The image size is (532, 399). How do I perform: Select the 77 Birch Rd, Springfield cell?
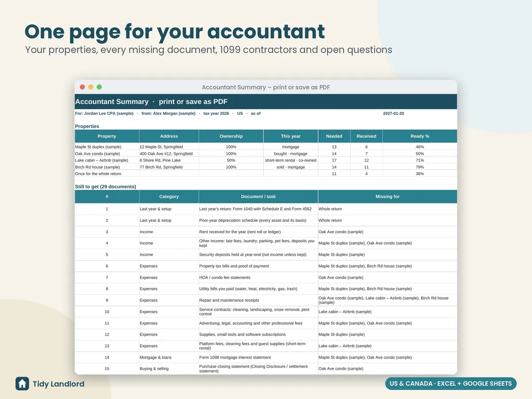pyautogui.click(x=169, y=167)
